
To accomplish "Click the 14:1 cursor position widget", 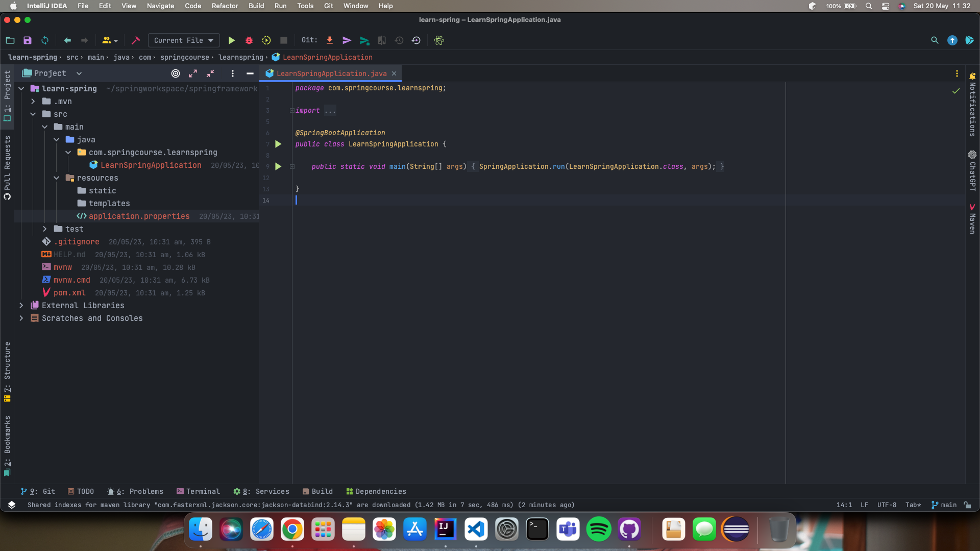I will pyautogui.click(x=844, y=505).
